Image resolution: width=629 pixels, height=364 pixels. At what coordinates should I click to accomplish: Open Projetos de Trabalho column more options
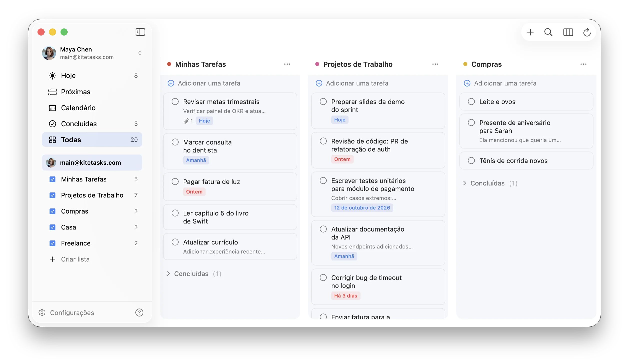pyautogui.click(x=435, y=64)
